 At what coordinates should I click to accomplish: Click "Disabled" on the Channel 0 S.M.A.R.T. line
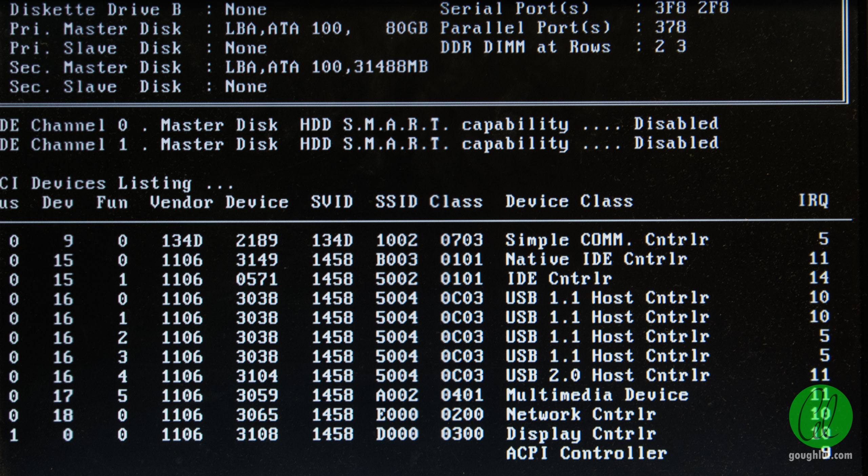click(x=676, y=124)
